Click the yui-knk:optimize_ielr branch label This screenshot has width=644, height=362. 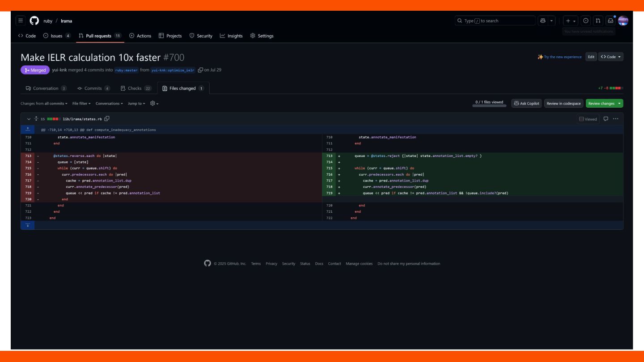[x=174, y=70]
